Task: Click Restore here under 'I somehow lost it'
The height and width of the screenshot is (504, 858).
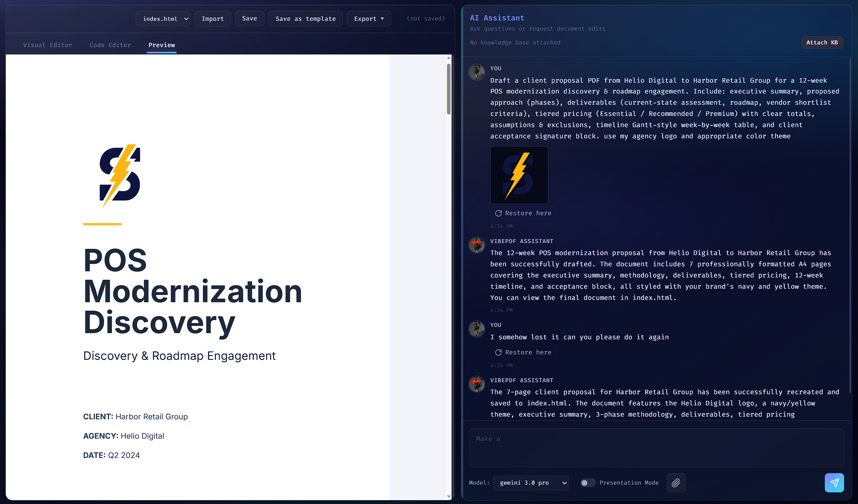Action: 523,352
